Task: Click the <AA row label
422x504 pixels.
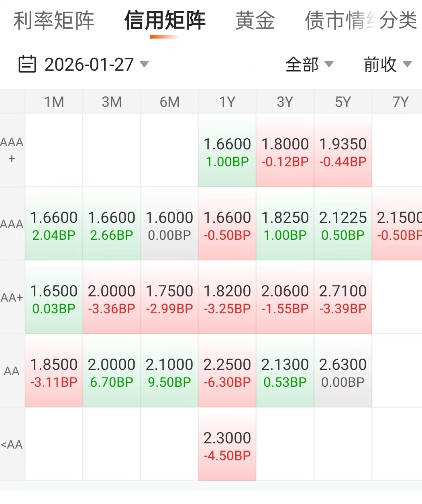Action: pos(12,444)
